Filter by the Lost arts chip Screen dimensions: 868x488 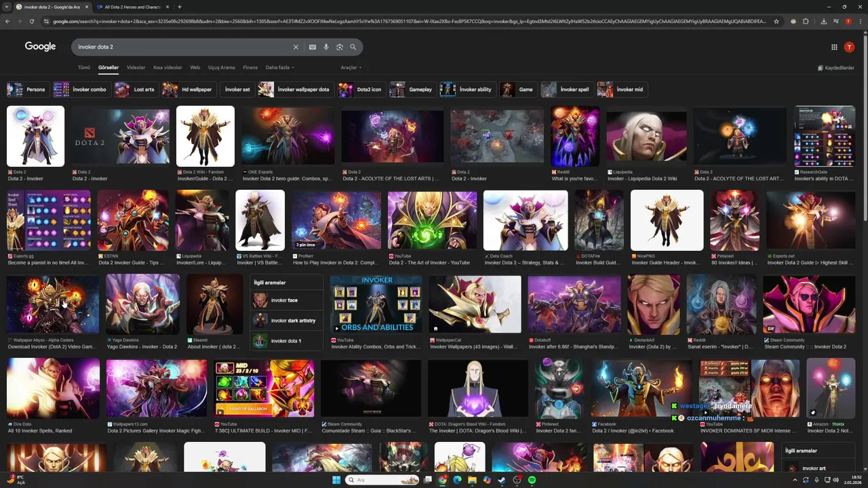point(136,89)
